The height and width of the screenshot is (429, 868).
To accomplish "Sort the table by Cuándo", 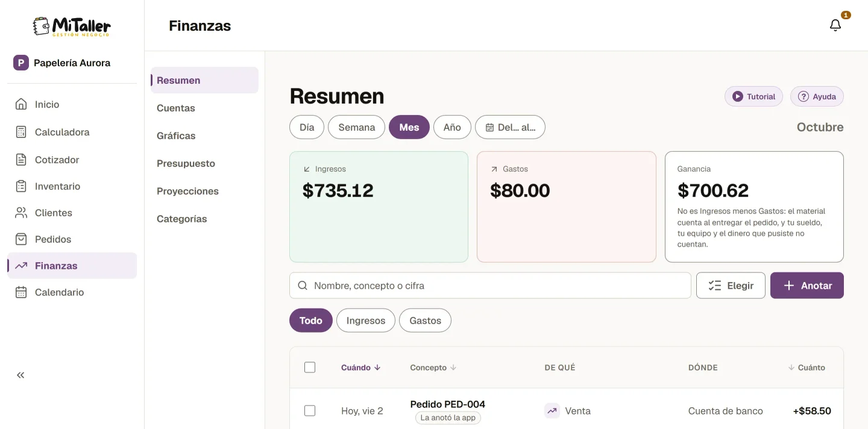I will coord(360,368).
